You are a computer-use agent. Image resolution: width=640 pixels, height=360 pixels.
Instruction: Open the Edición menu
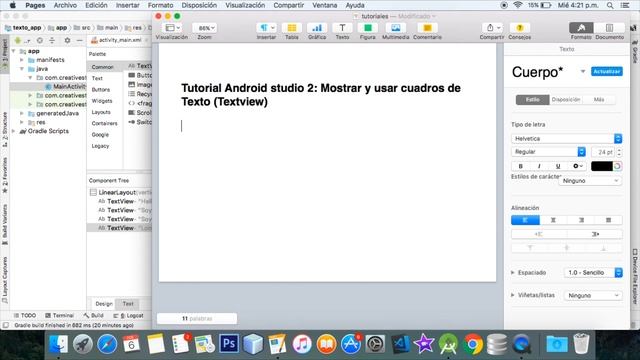(x=96, y=5)
